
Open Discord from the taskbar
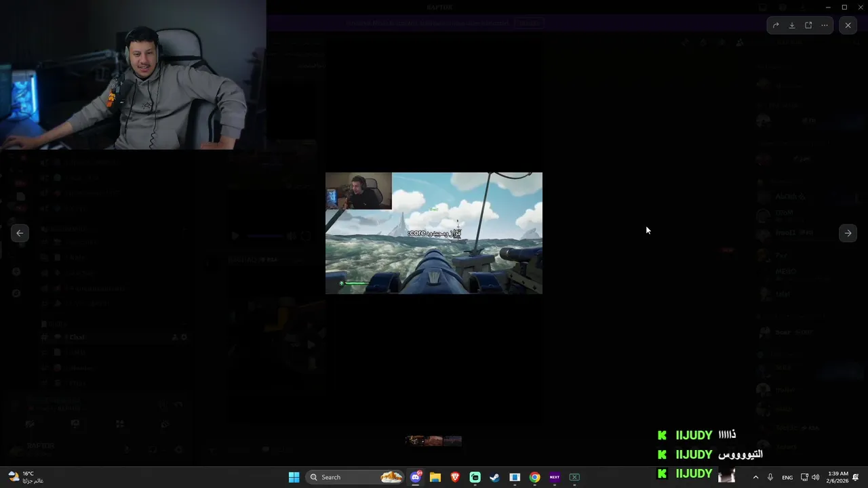[x=416, y=477]
